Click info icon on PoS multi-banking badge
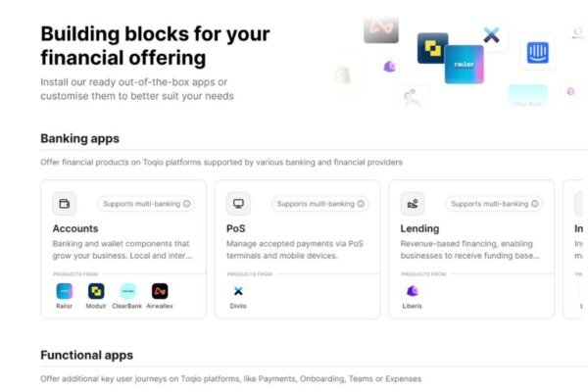The height and width of the screenshot is (392, 588). click(361, 204)
